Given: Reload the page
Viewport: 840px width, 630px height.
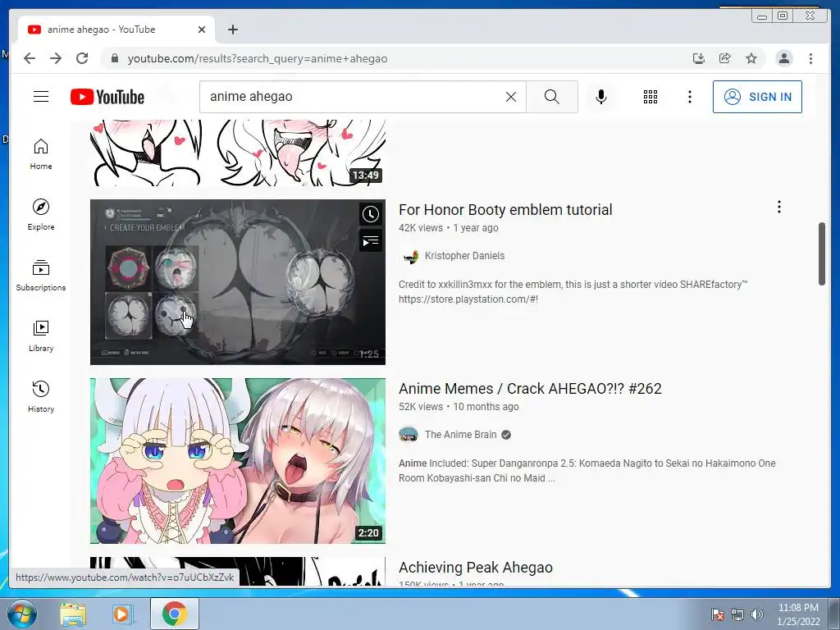Looking at the screenshot, I should click(82, 58).
